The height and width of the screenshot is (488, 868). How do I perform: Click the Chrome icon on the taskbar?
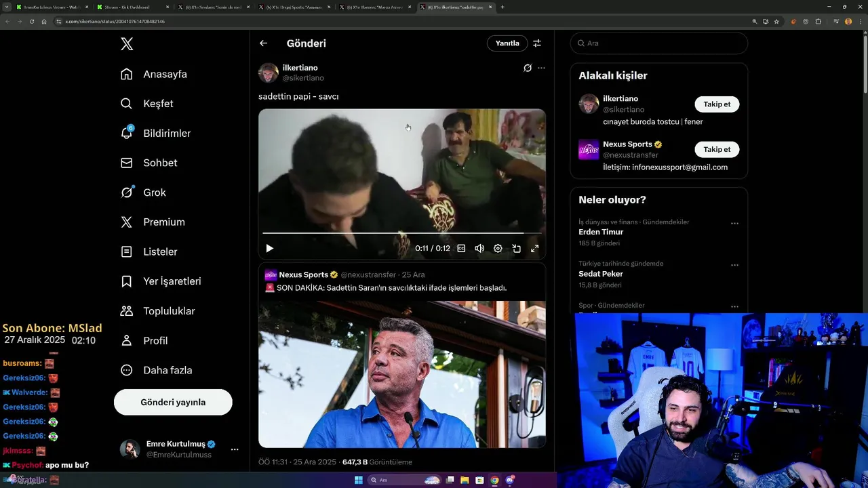pos(494,481)
